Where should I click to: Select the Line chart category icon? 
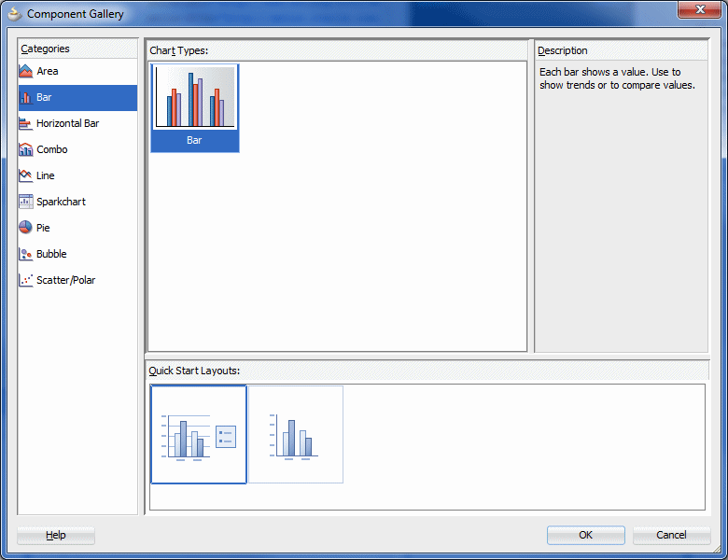pyautogui.click(x=26, y=175)
